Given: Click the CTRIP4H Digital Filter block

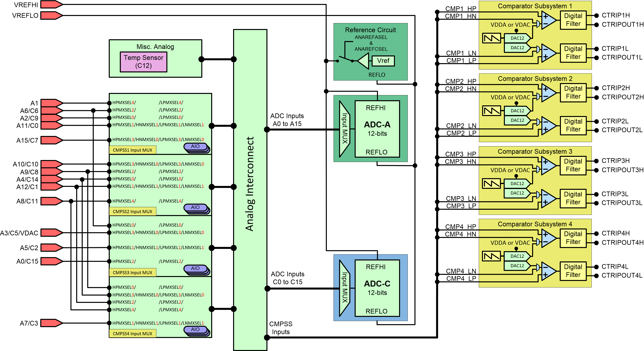Looking at the screenshot, I should (x=573, y=238).
